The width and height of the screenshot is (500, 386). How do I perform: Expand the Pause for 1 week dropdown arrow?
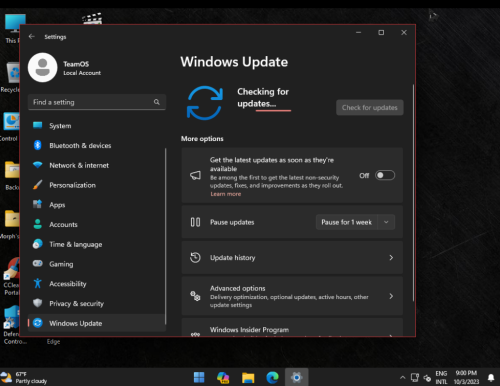386,222
